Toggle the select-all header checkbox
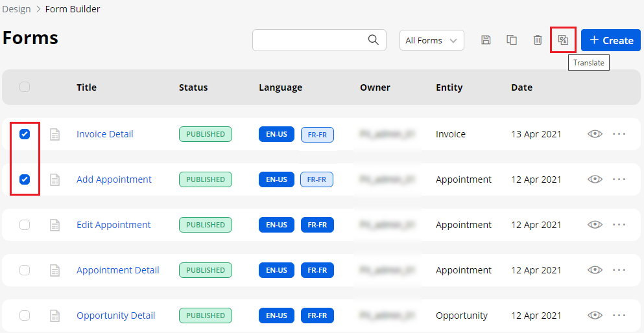This screenshot has width=644, height=333. [25, 87]
